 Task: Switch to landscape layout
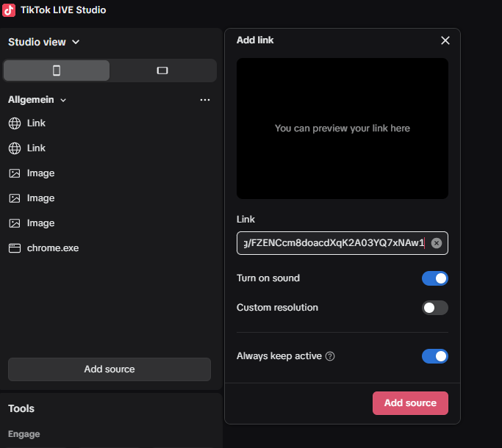tap(162, 71)
